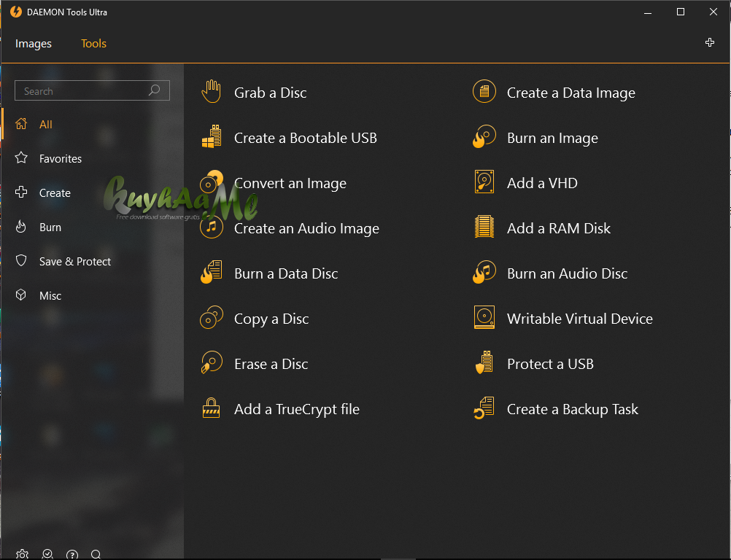This screenshot has width=731, height=560.
Task: Click the Create a Backup Task icon
Action: click(x=484, y=408)
